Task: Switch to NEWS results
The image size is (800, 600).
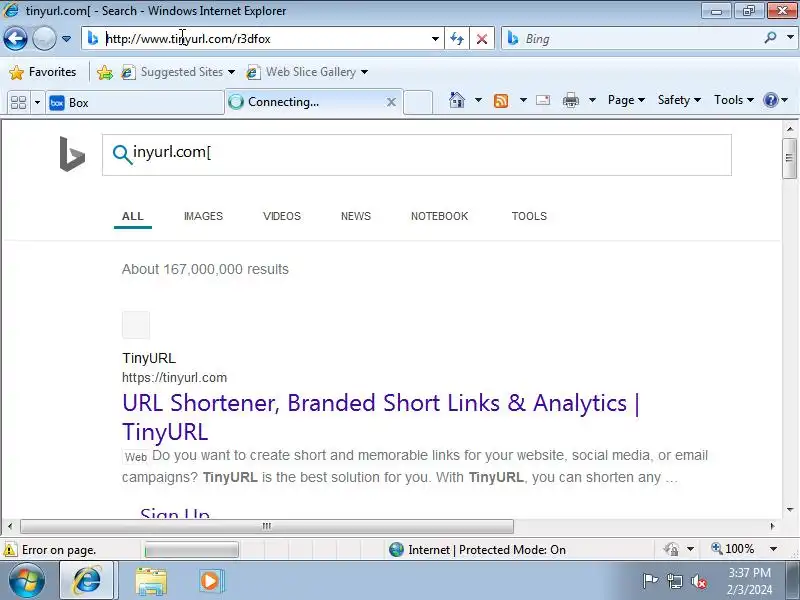Action: (356, 216)
